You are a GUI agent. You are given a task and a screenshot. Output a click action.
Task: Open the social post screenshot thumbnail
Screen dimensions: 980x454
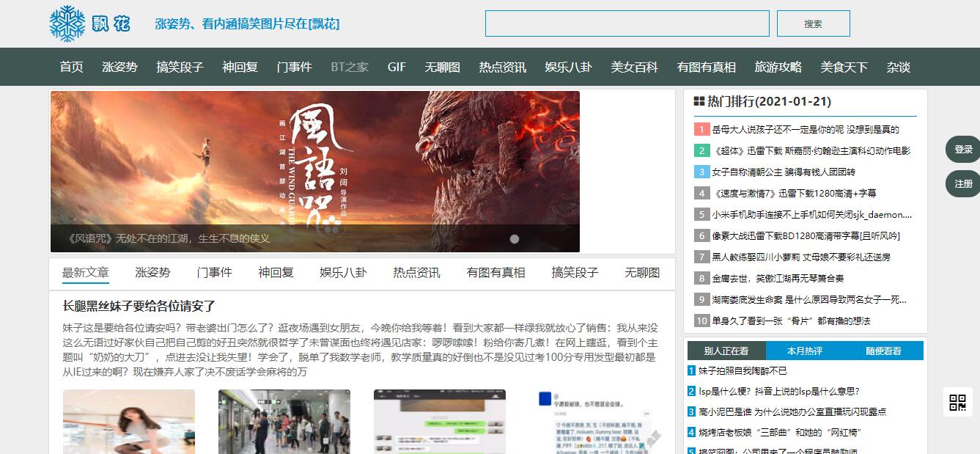pyautogui.click(x=595, y=422)
